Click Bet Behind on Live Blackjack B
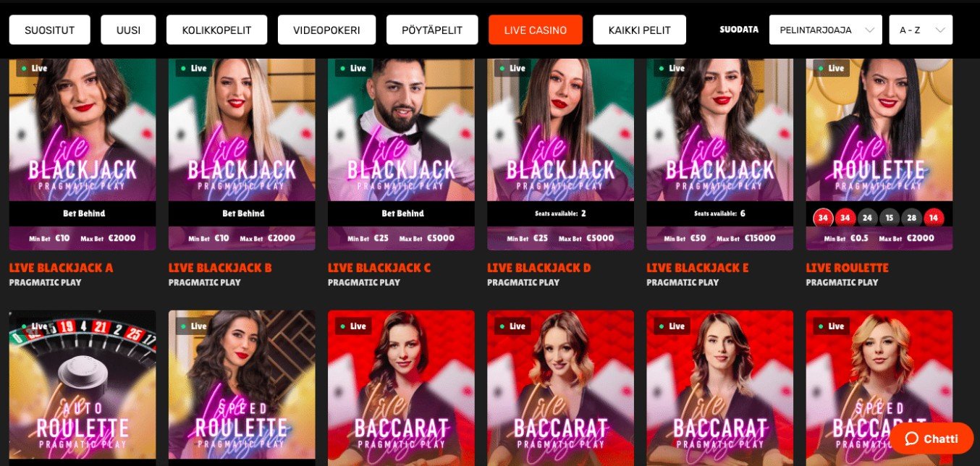The height and width of the screenshot is (466, 980). 242,213
